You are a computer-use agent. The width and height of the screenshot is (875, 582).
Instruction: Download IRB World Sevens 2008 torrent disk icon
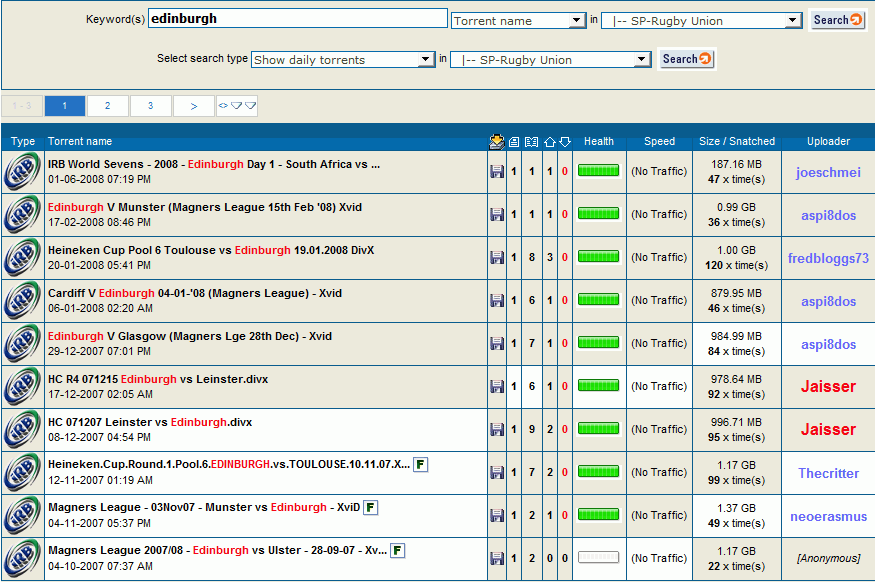click(x=497, y=171)
